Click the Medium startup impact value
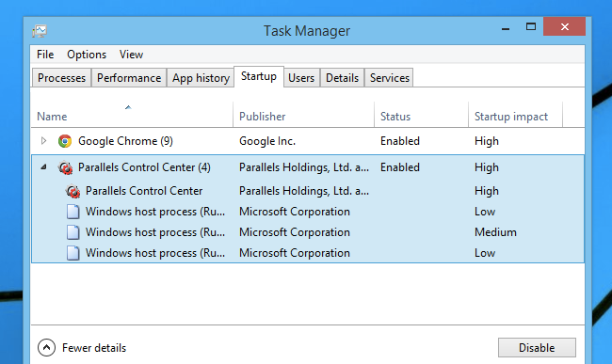612x364 pixels. [x=495, y=232]
